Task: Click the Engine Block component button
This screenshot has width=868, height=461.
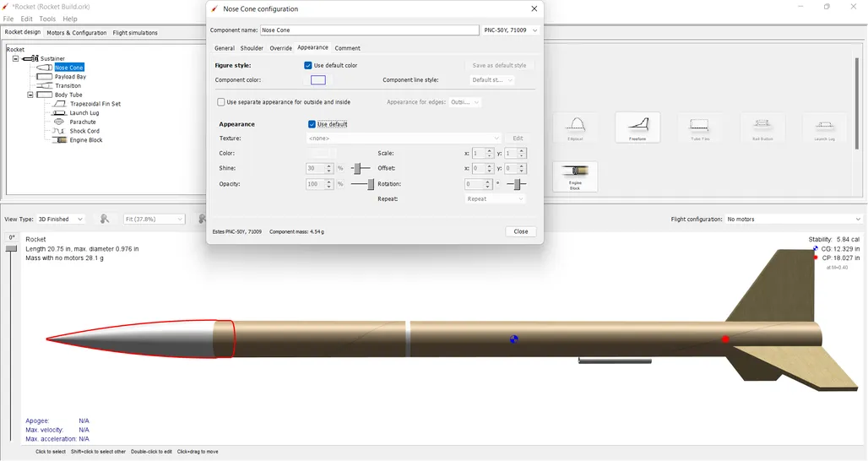Action: click(574, 176)
